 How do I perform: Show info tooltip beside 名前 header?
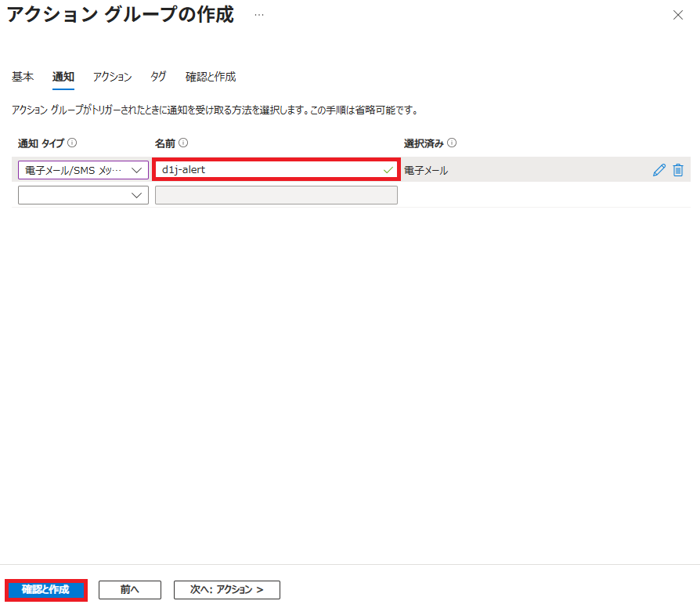[x=183, y=143]
